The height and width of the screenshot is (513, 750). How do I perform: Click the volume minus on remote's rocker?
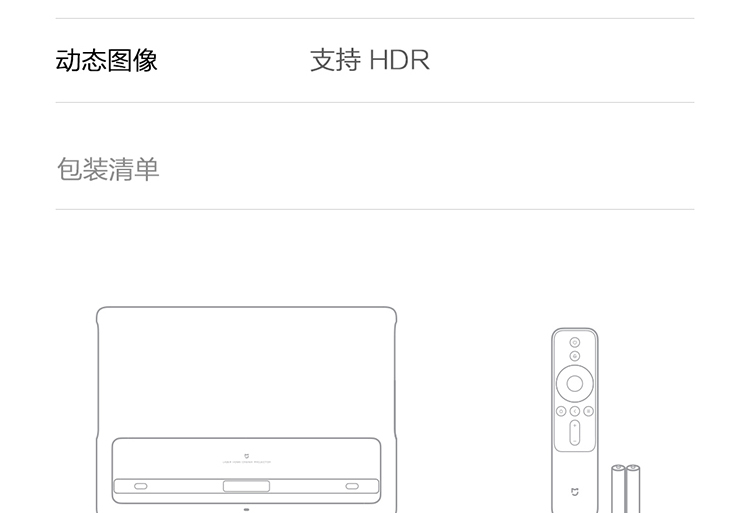tap(574, 440)
